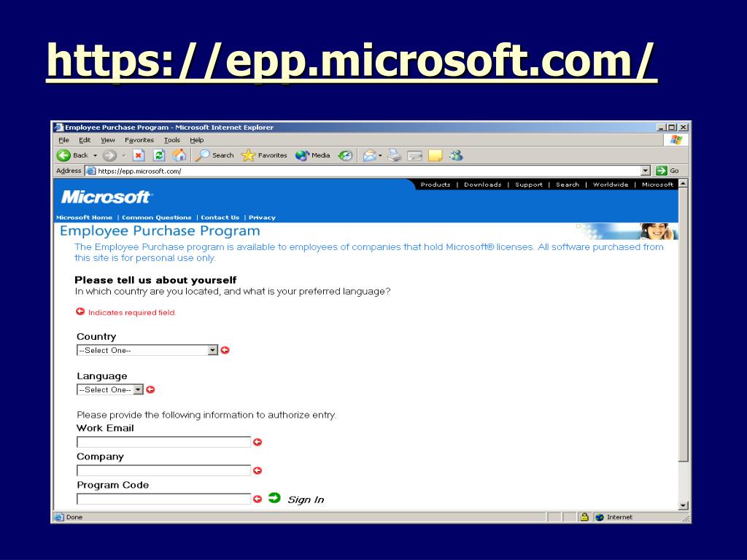This screenshot has width=747, height=560.
Task: Open the Favorites menu
Action: coord(139,140)
